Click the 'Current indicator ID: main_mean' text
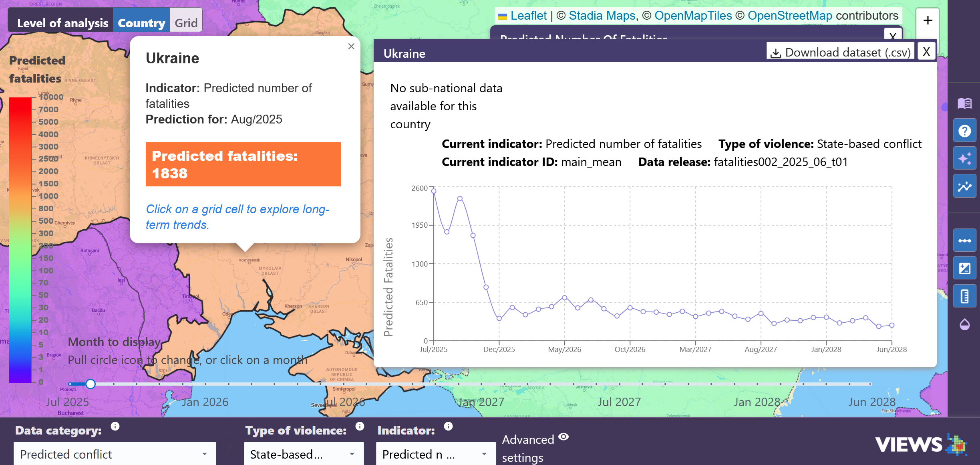 click(x=531, y=162)
